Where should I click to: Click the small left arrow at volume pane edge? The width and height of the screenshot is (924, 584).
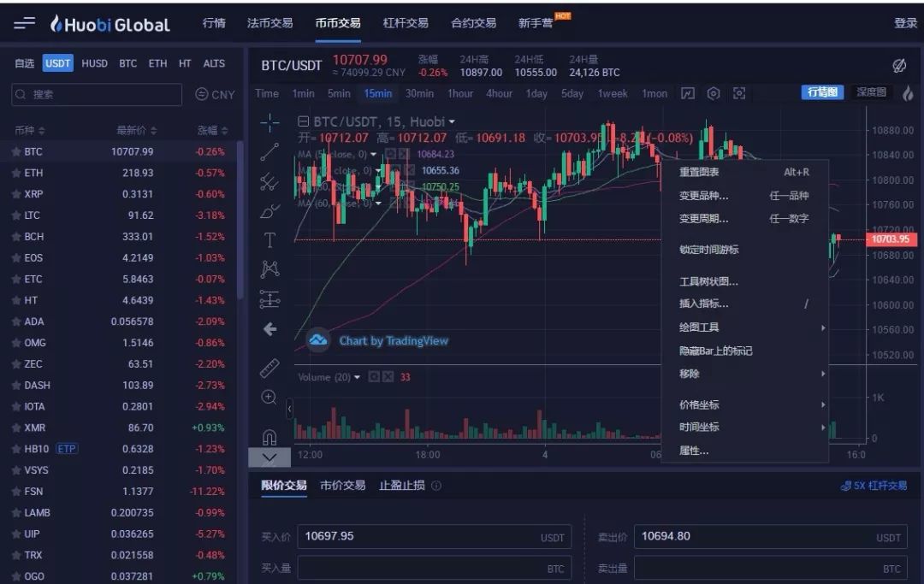click(289, 409)
